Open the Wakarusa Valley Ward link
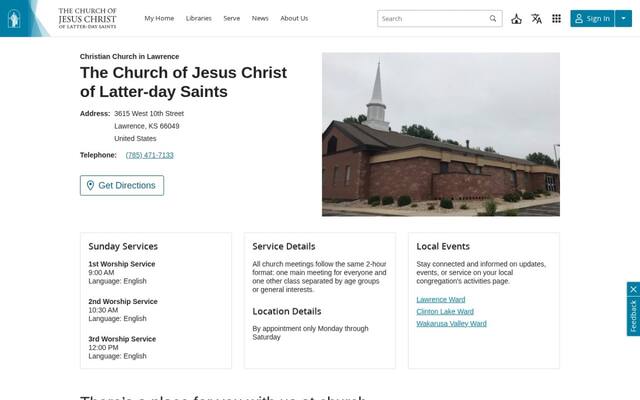Image resolution: width=640 pixels, height=400 pixels. (451, 324)
